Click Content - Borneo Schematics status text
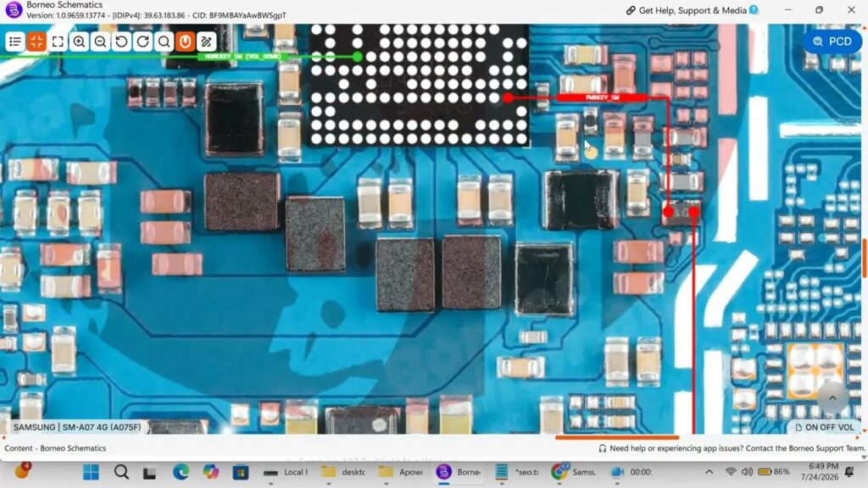This screenshot has width=868, height=488. (x=55, y=448)
